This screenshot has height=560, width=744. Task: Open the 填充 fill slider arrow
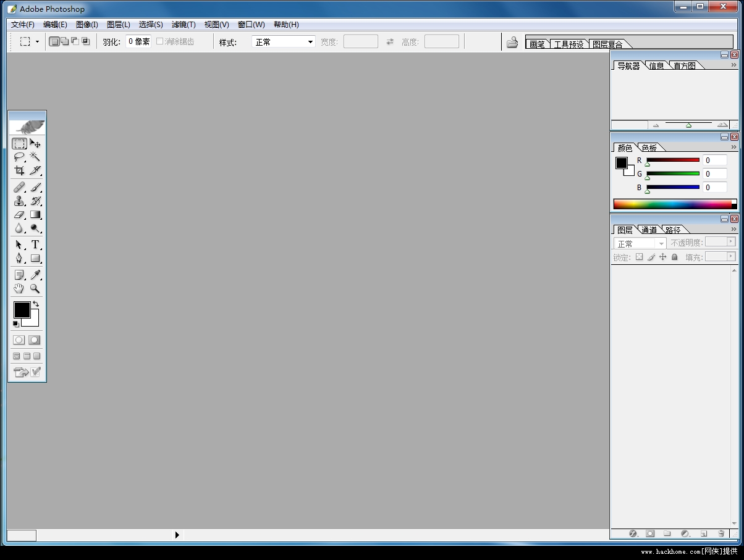pyautogui.click(x=732, y=256)
